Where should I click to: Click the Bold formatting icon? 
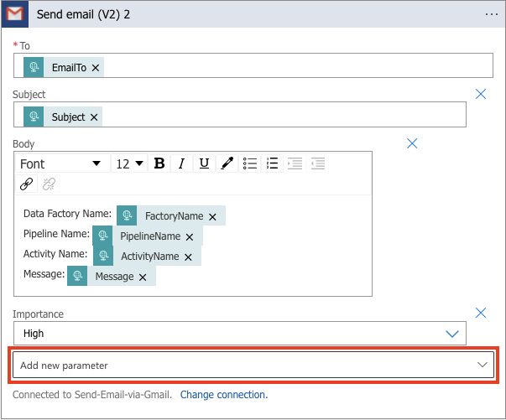(159, 163)
